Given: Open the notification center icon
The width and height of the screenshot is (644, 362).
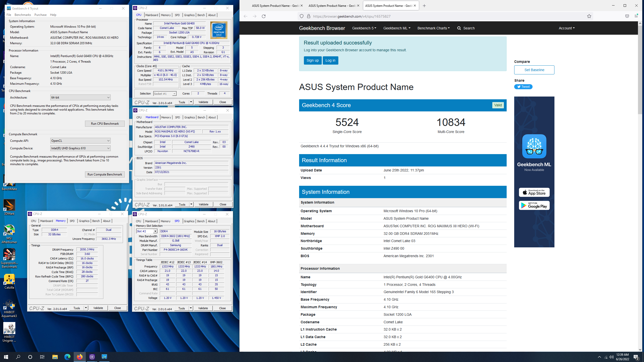Looking at the screenshot, I should (636, 357).
